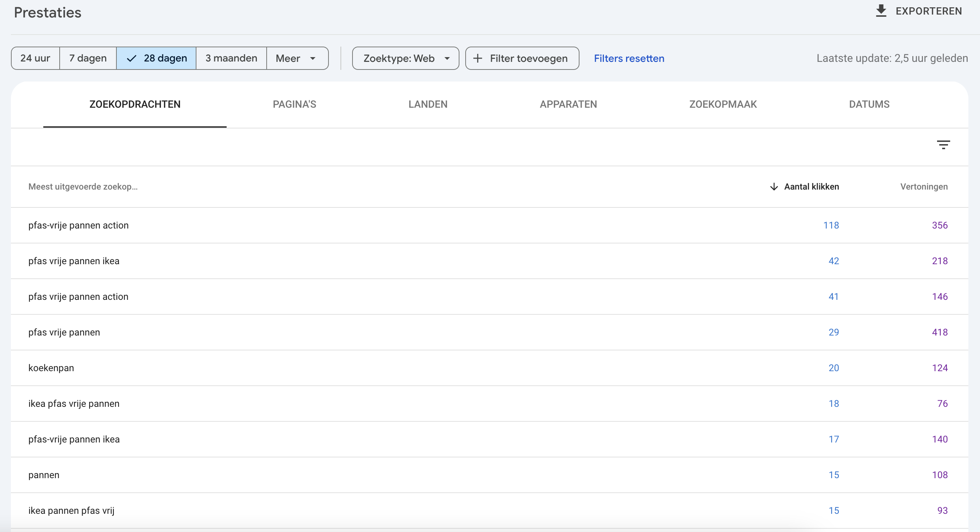Screen dimensions: 980x532
Task: Click the Filters resetten link
Action: (629, 58)
